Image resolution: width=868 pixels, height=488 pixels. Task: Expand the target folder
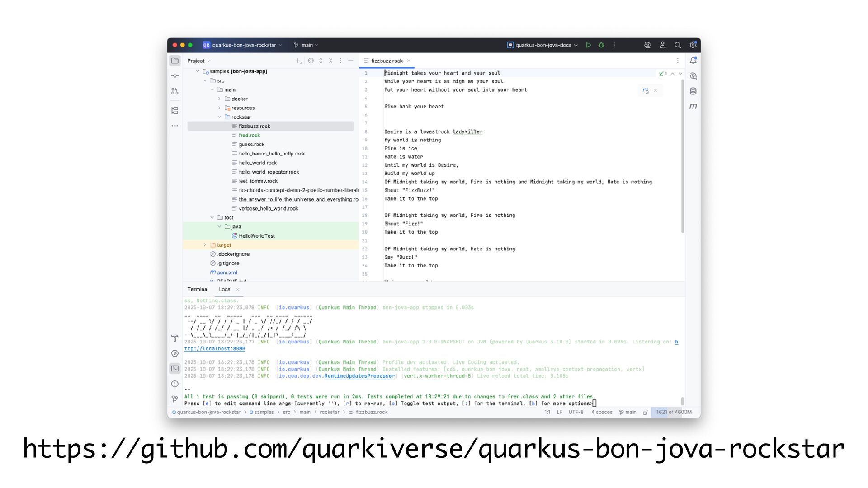(205, 245)
